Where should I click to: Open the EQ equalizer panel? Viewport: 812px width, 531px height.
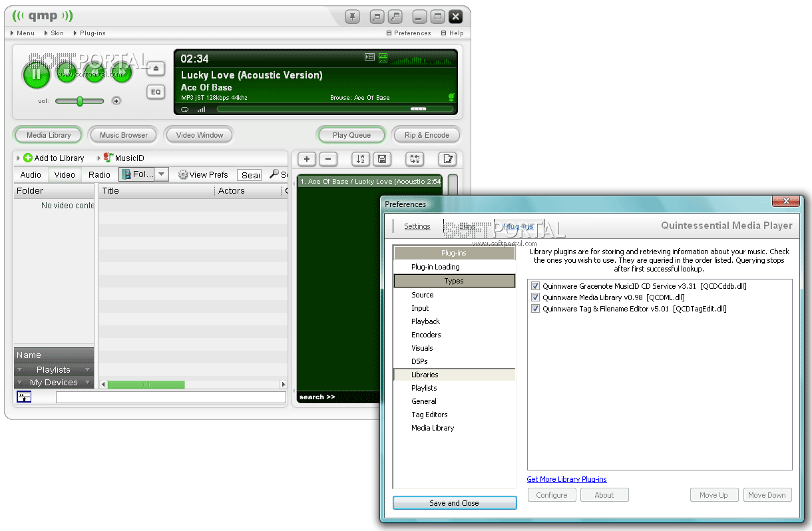(156, 92)
